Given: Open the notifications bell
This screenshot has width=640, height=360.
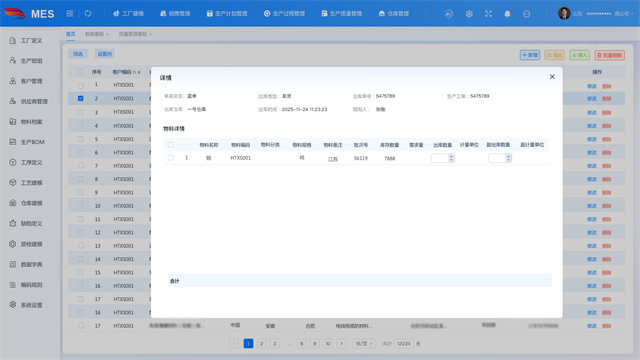Looking at the screenshot, I should 507,14.
